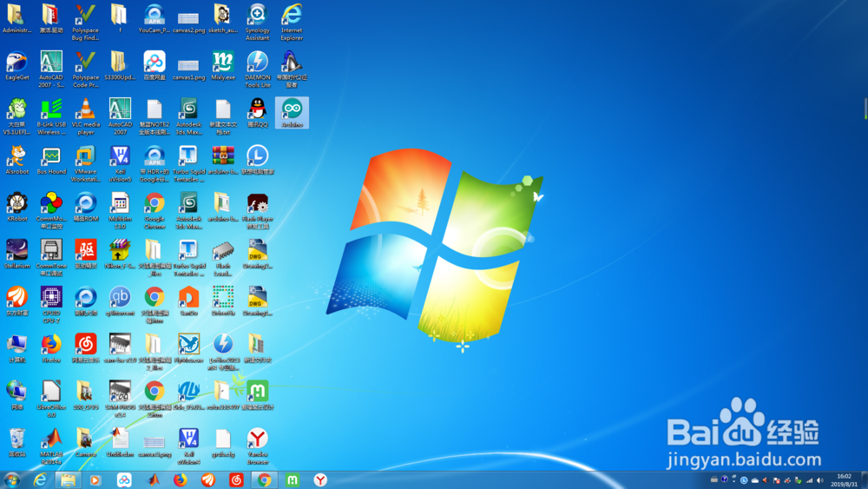Switch to the Chrome taskbar button
The width and height of the screenshot is (868, 489).
pyautogui.click(x=264, y=480)
